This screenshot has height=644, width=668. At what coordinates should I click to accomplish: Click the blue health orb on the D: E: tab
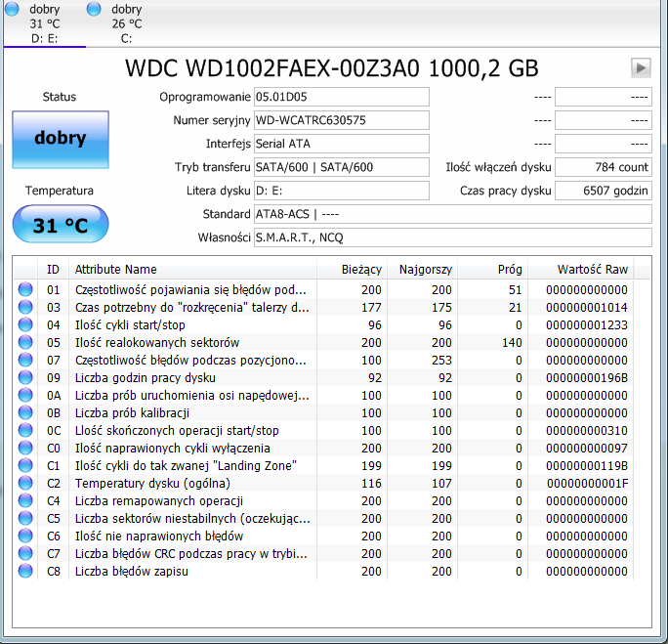point(12,9)
